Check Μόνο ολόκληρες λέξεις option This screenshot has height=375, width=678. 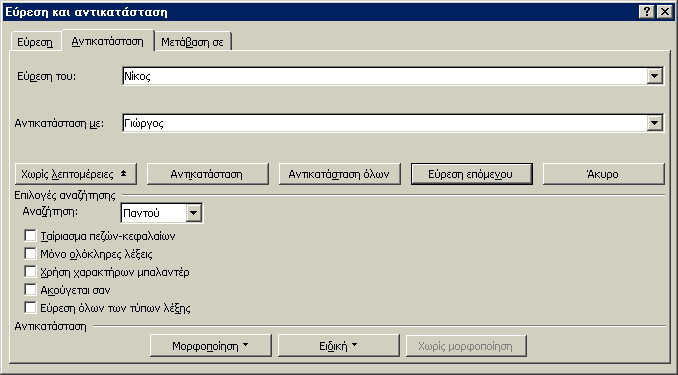pos(30,253)
